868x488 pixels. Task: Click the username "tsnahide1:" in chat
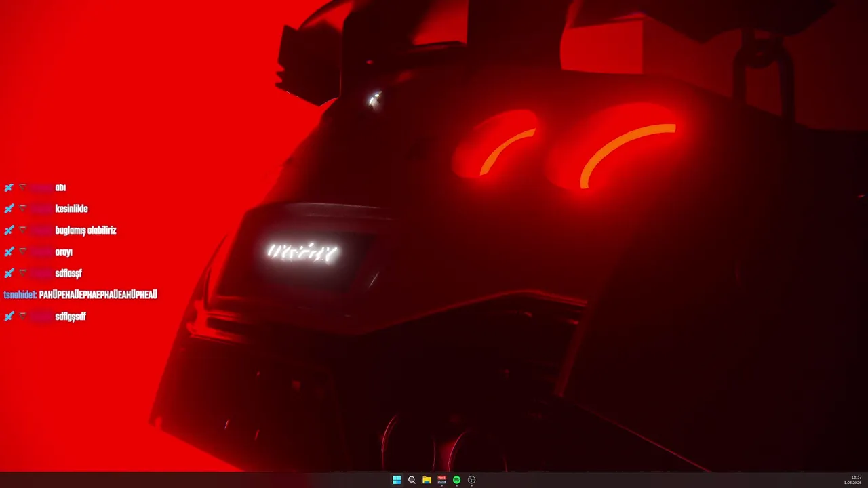(20, 295)
